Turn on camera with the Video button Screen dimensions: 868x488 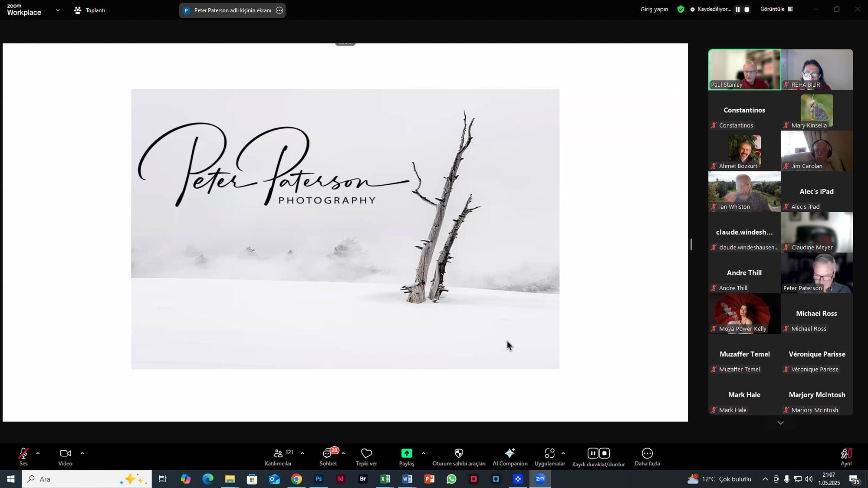pos(66,457)
